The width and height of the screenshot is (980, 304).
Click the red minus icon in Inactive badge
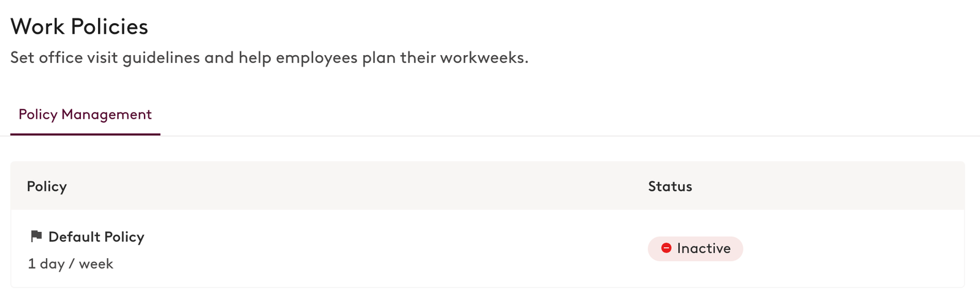pos(666,248)
